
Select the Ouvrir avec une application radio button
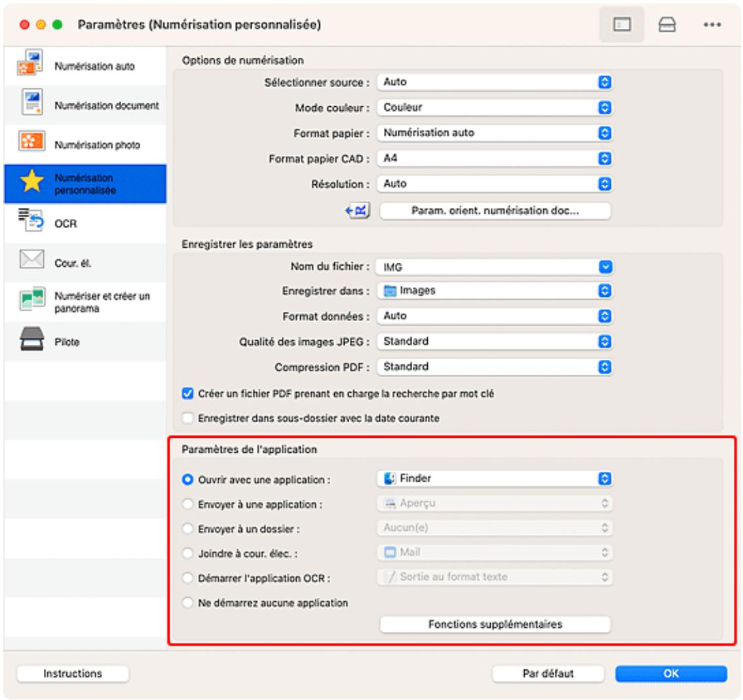[187, 480]
